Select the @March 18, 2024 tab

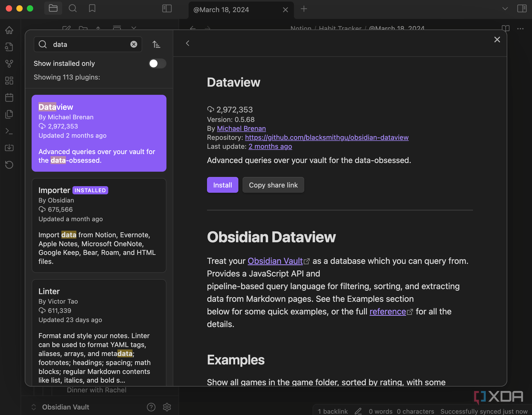click(x=221, y=10)
